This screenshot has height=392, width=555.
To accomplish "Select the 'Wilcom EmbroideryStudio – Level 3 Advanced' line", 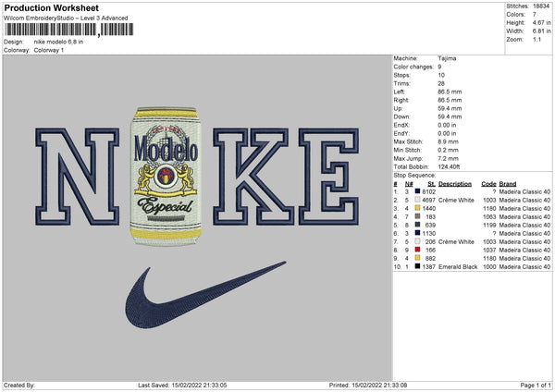I will (66, 18).
